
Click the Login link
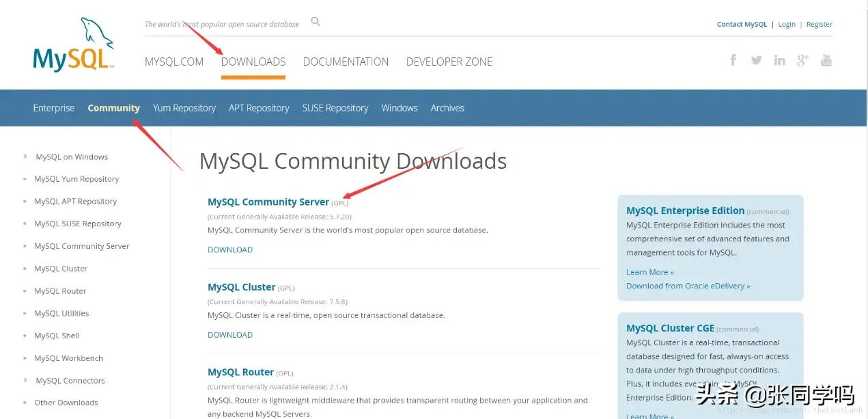pyautogui.click(x=787, y=24)
